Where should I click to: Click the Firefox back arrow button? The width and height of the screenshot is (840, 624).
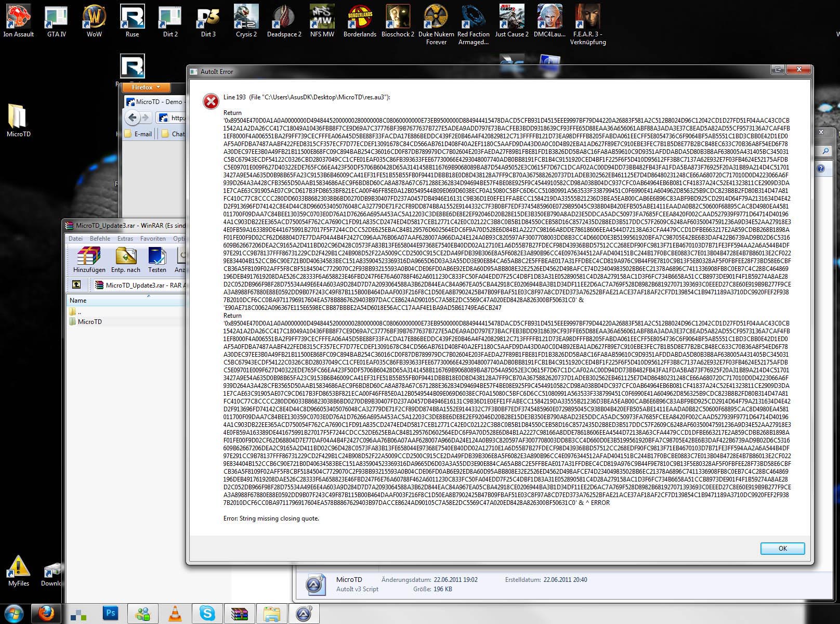click(x=133, y=118)
